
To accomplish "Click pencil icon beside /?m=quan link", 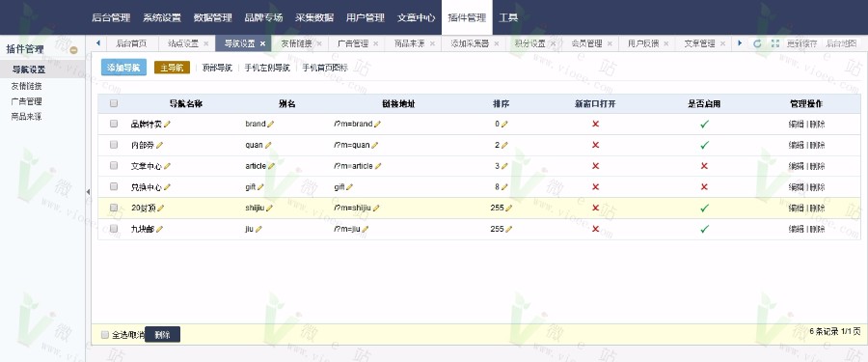I will click(375, 145).
